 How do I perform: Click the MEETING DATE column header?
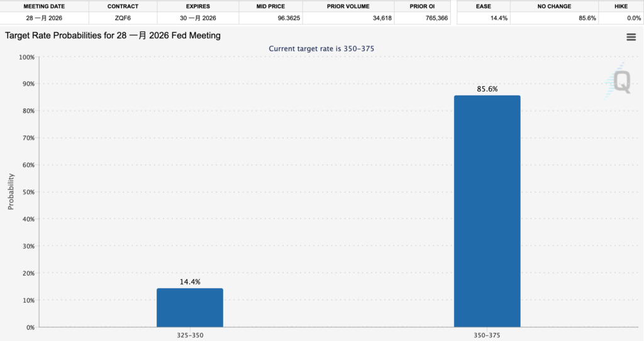pos(44,6)
